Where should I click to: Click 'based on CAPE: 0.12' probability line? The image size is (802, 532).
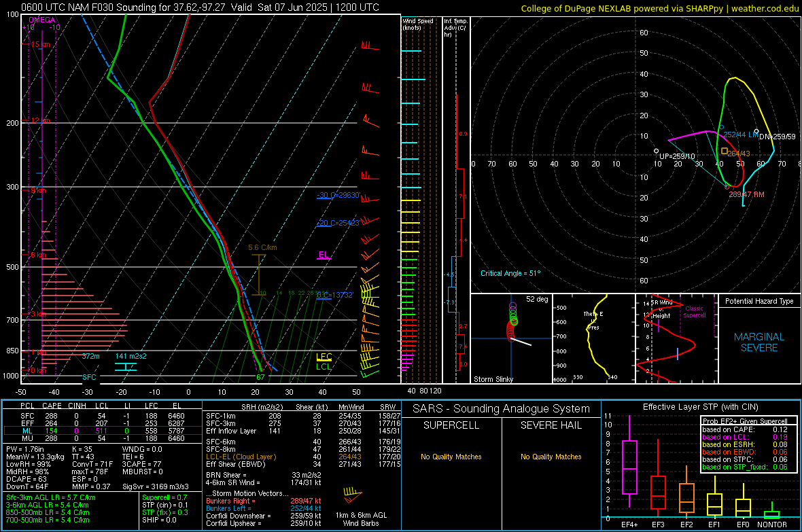[x=745, y=429]
